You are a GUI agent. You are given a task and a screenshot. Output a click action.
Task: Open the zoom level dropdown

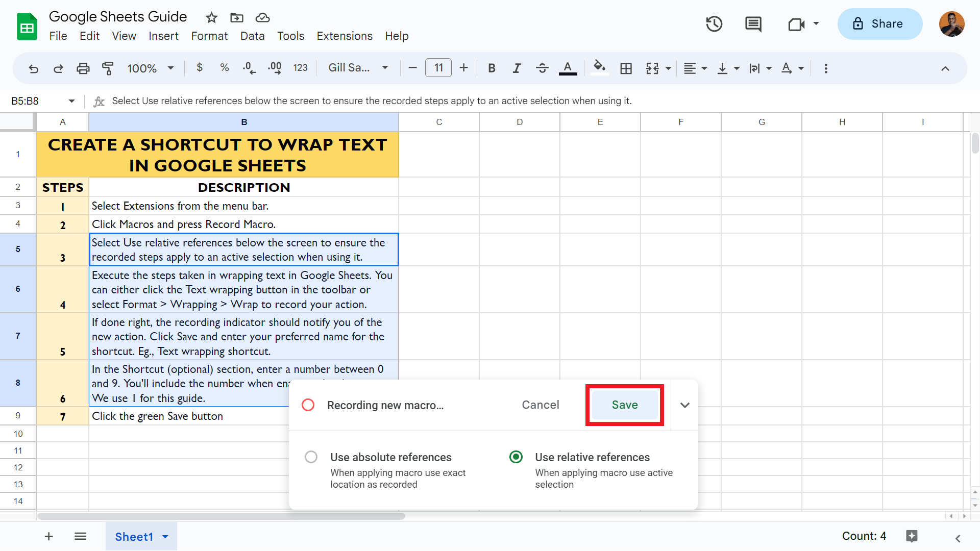[151, 68]
